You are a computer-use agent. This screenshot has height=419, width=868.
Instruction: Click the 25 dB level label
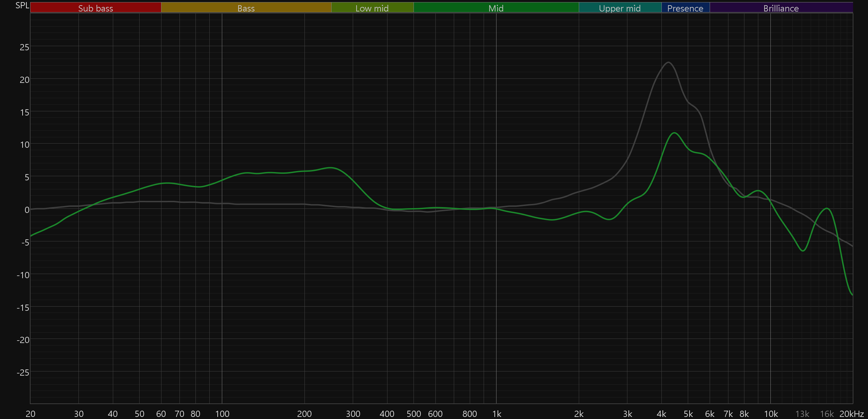[x=24, y=47]
